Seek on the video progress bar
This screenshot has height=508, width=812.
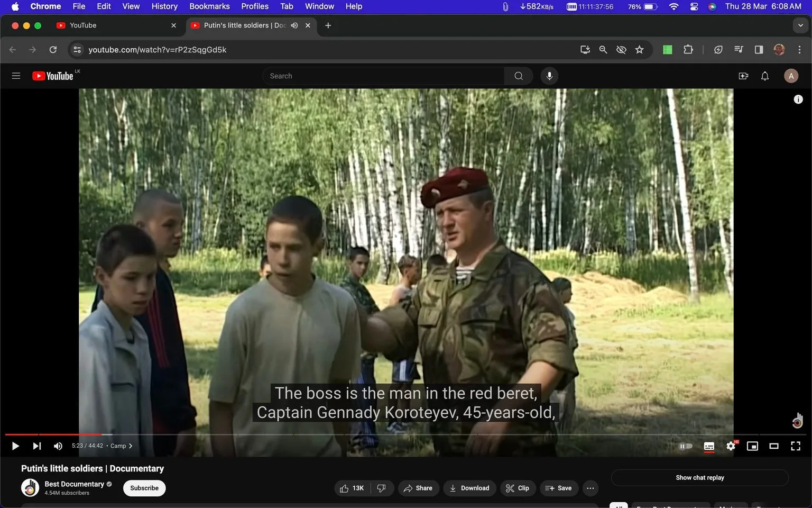point(406,434)
